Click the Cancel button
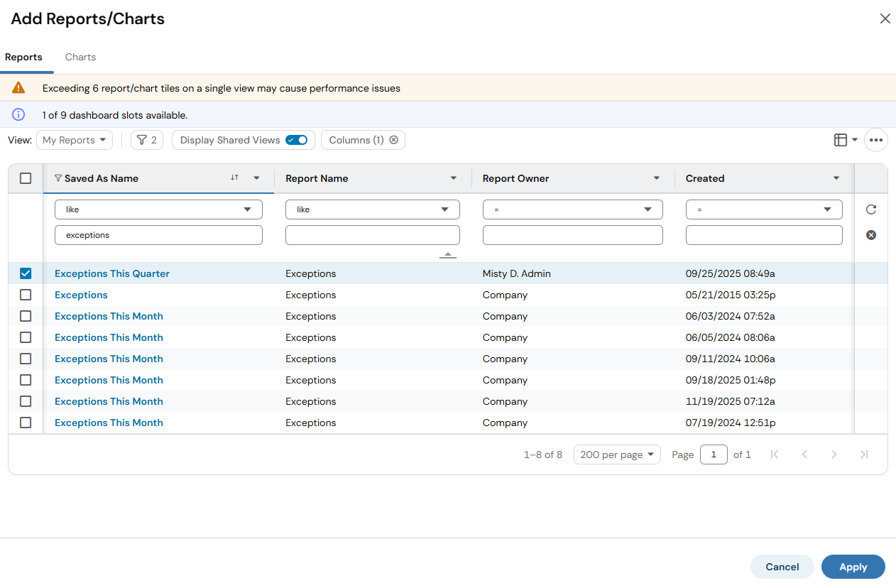The height and width of the screenshot is (588, 896). [782, 567]
